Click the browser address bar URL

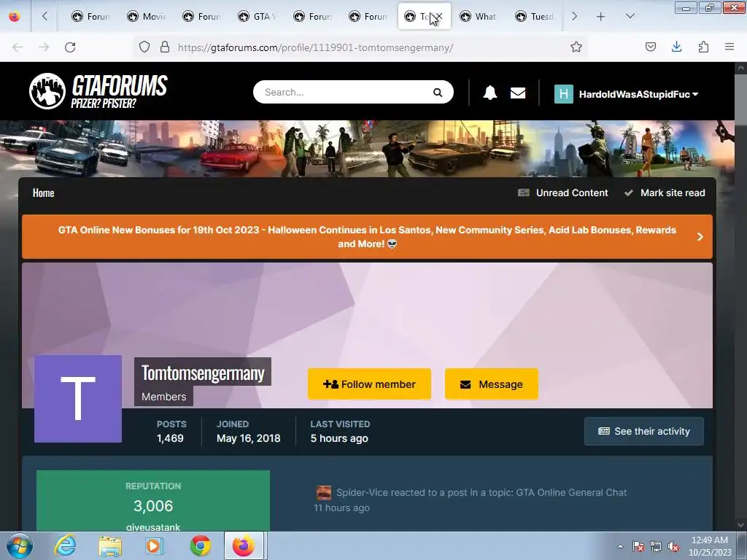click(315, 47)
